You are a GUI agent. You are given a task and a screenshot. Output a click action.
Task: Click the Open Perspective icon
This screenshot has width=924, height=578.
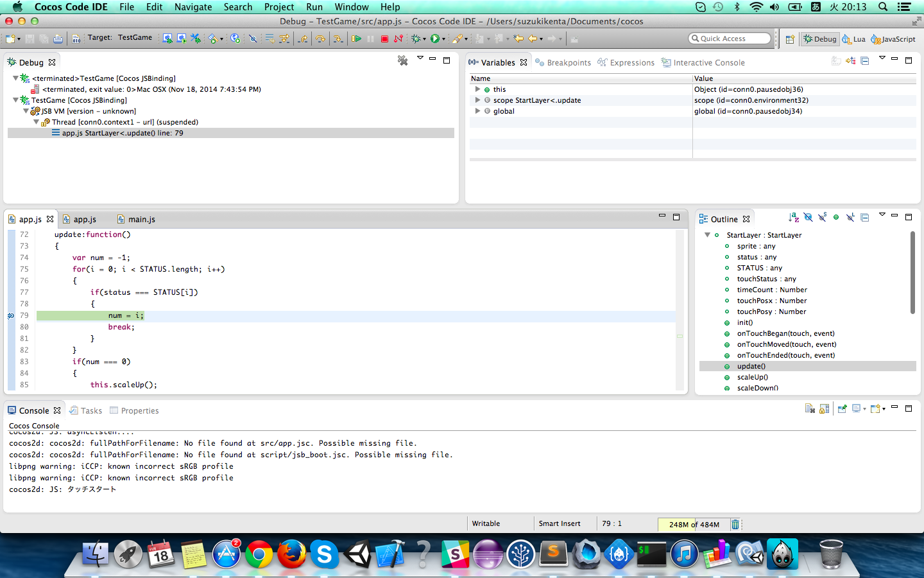click(x=790, y=39)
